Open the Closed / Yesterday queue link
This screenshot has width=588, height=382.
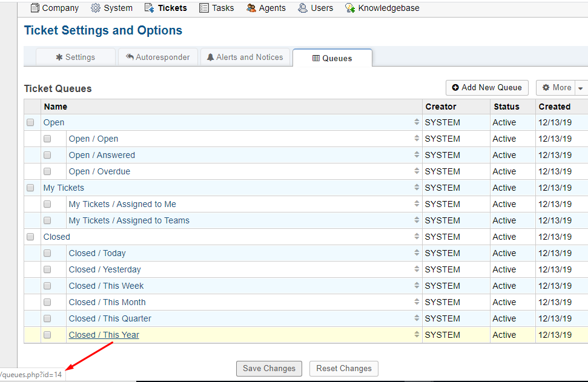[105, 269]
